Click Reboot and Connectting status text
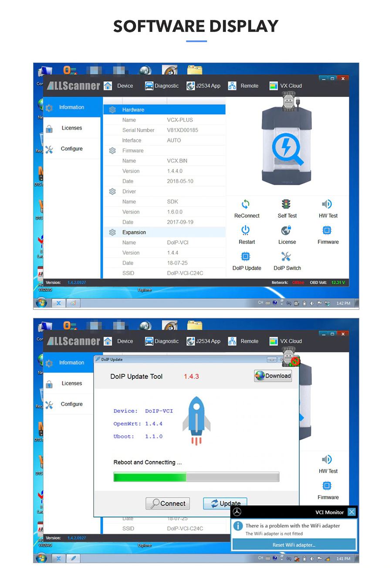392x568 pixels. click(x=148, y=463)
